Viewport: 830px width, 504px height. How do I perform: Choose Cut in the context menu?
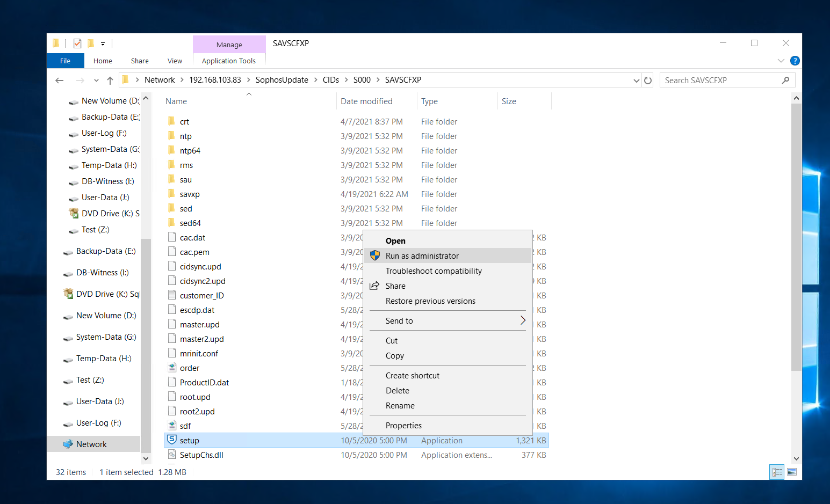(448, 341)
